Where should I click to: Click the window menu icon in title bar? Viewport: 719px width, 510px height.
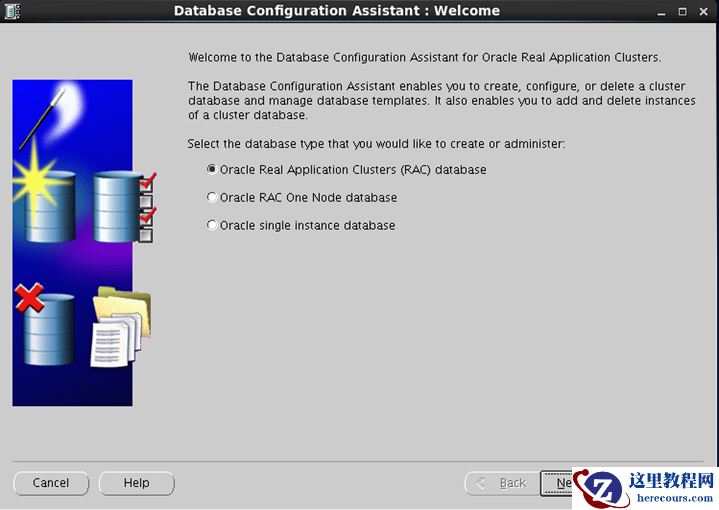click(x=11, y=11)
